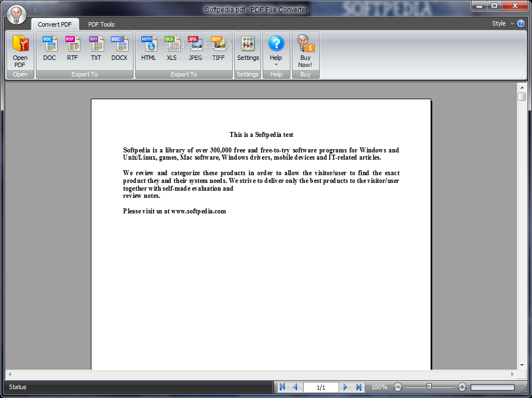Click the 100% zoom level text
The image size is (532, 398).
379,387
